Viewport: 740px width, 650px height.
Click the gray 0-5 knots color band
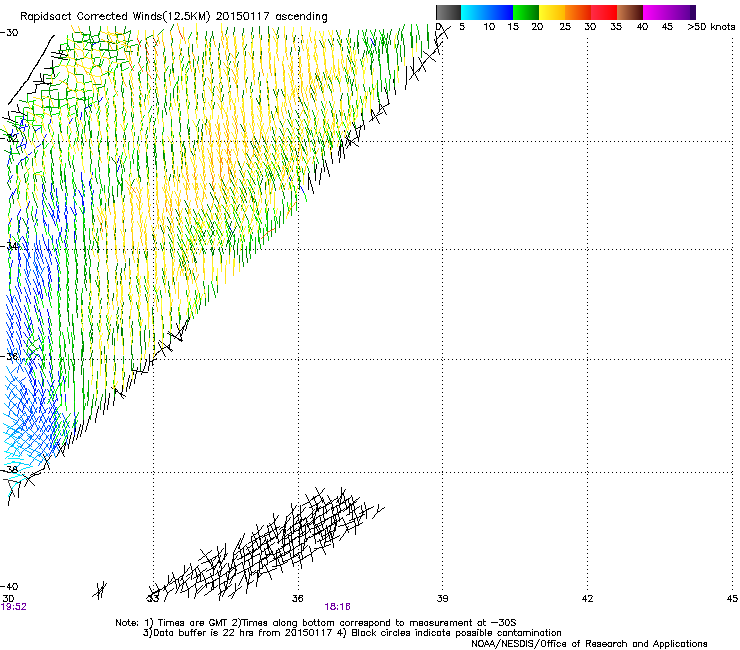point(448,12)
